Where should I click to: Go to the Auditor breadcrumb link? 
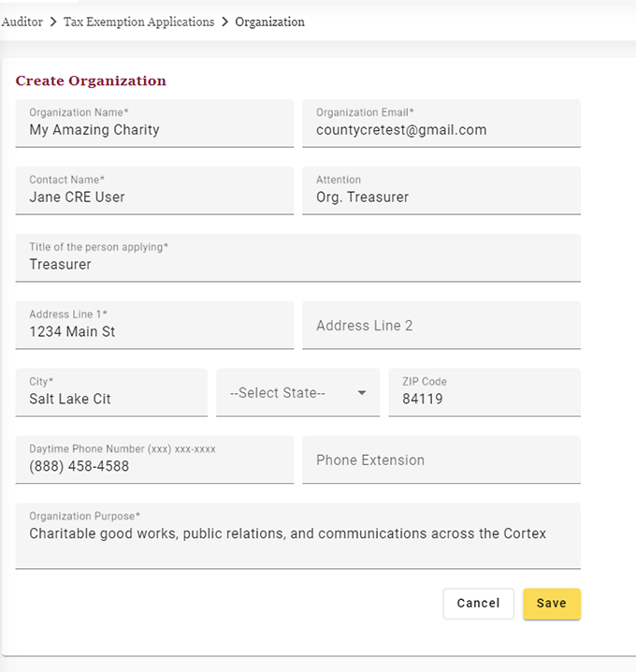(22, 22)
